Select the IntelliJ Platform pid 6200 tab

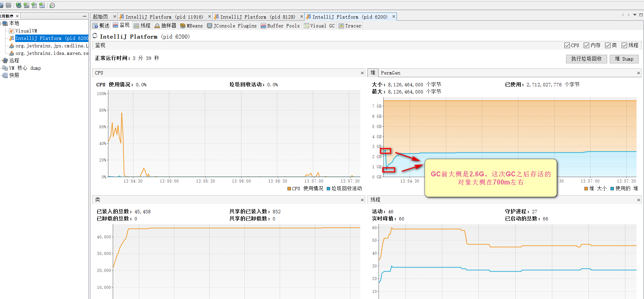pos(350,17)
